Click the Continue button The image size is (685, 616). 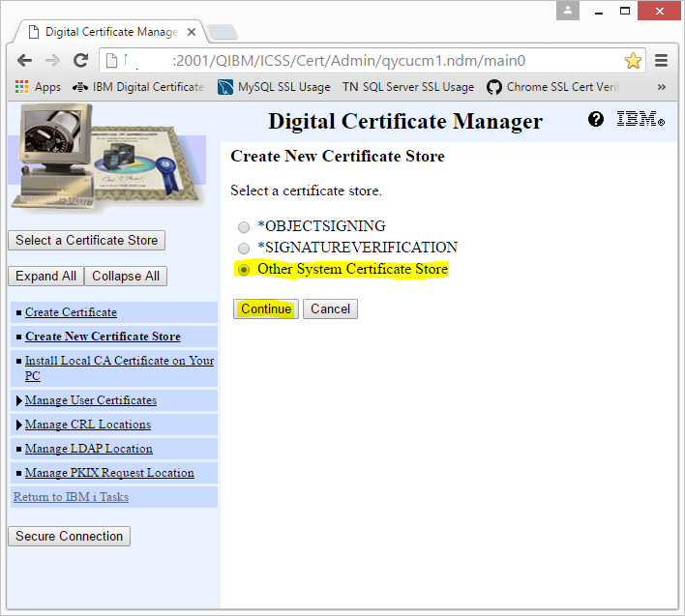tap(266, 309)
